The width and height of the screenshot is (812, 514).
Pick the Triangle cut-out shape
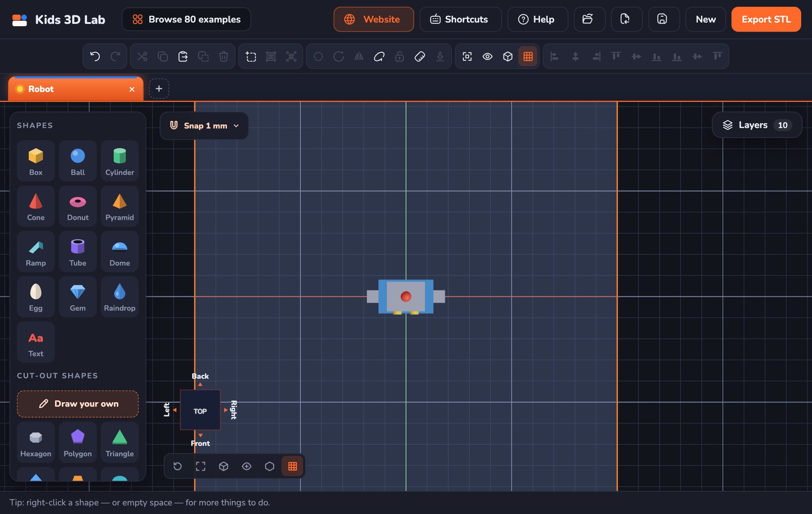pyautogui.click(x=120, y=442)
